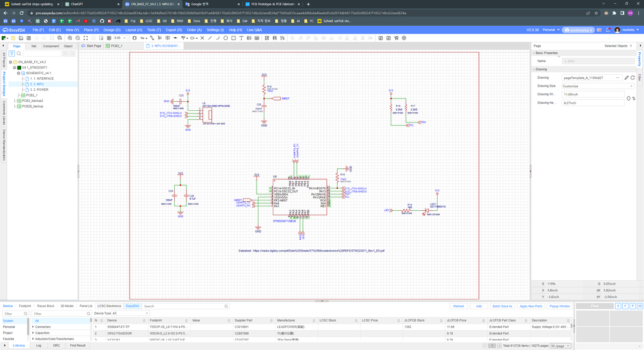This screenshot has height=350, width=644.
Task: Click the notification bell icon
Action: click(608, 30)
